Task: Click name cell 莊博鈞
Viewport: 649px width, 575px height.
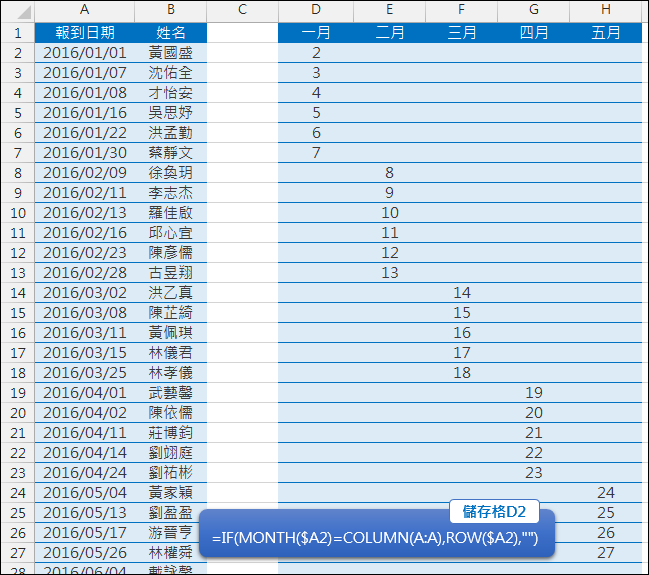Action: [171, 433]
